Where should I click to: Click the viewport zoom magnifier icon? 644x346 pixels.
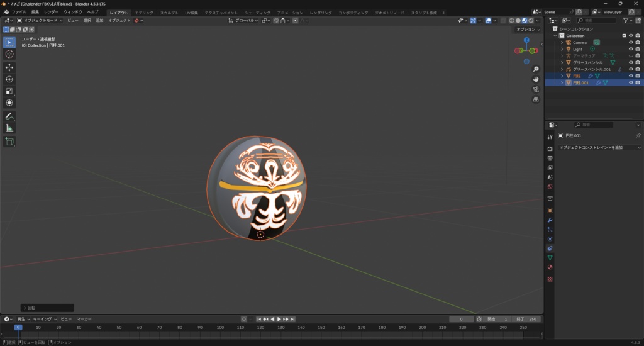tap(536, 69)
